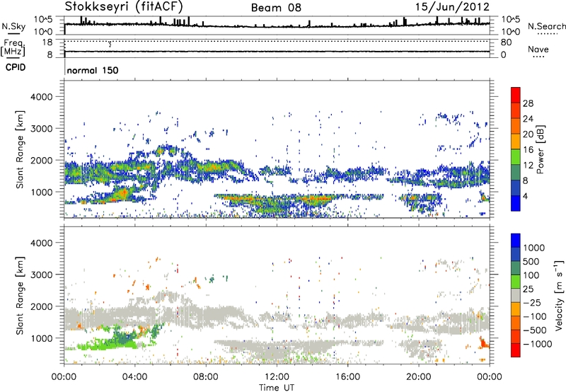This screenshot has width=566, height=392.
Task: Click the 'CPID' label
Action: (x=16, y=67)
